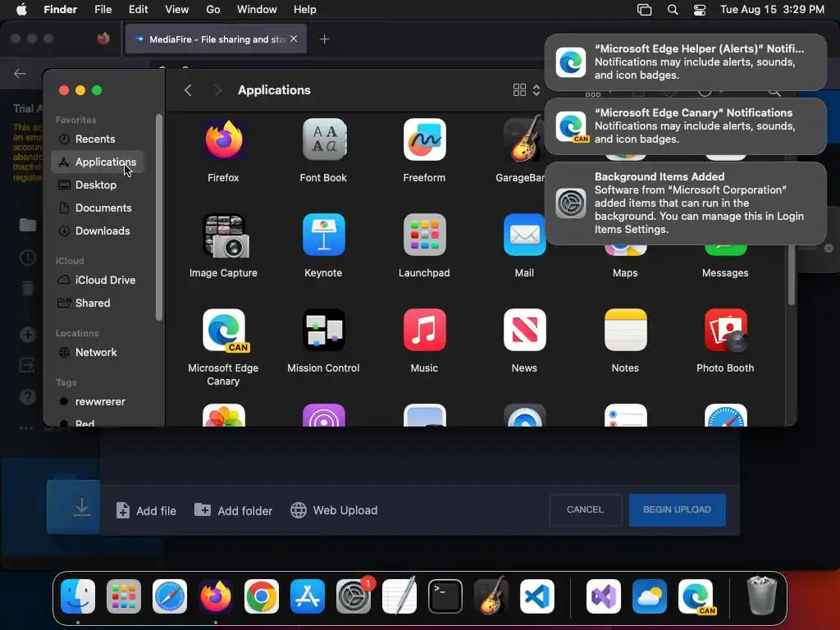Go back in Finder window
840x630 pixels.
click(188, 90)
